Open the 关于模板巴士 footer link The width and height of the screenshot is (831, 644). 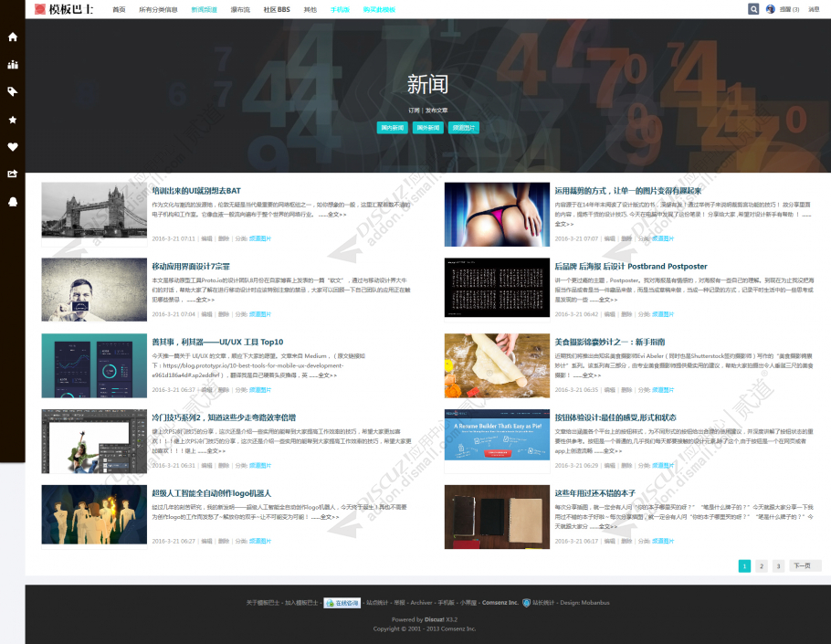coord(263,603)
